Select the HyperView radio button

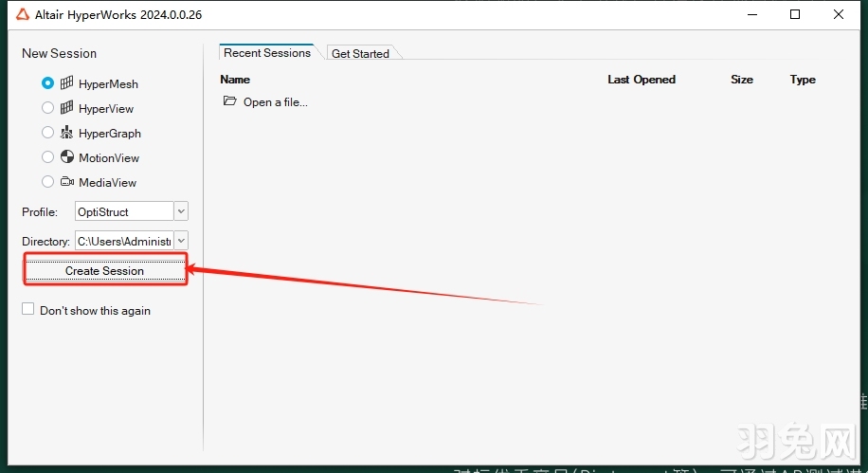click(x=47, y=108)
